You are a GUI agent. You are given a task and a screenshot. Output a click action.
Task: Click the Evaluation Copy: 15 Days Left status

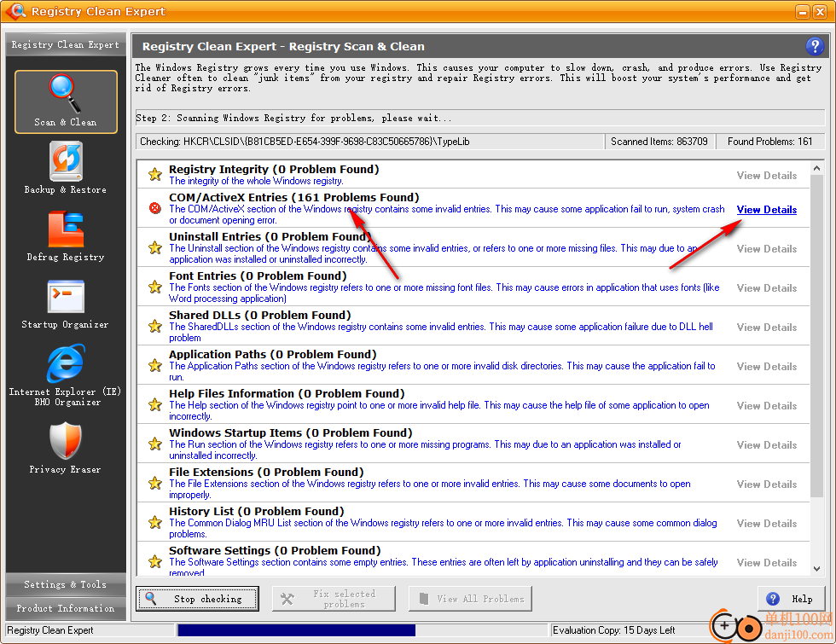[613, 630]
